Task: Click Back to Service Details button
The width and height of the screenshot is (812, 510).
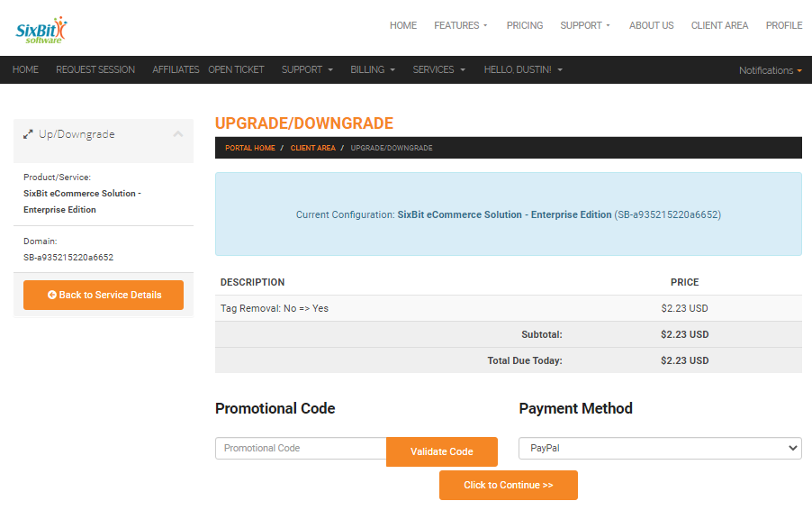Action: (104, 295)
